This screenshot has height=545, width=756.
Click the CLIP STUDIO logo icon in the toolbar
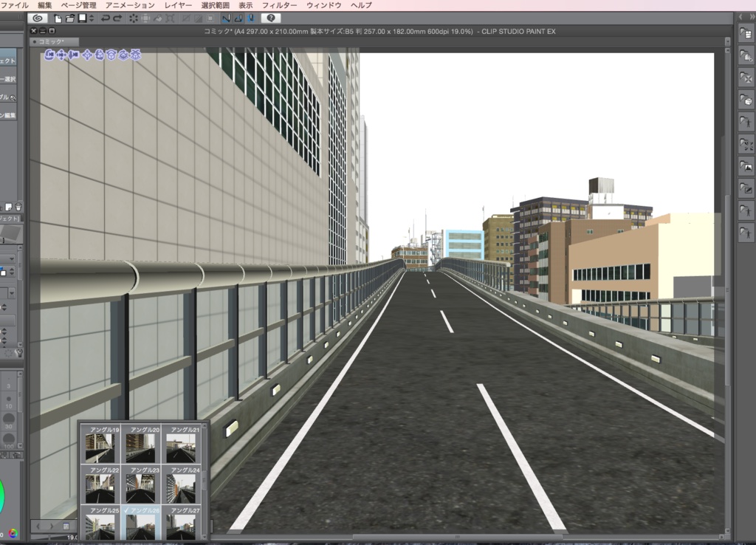[x=37, y=18]
